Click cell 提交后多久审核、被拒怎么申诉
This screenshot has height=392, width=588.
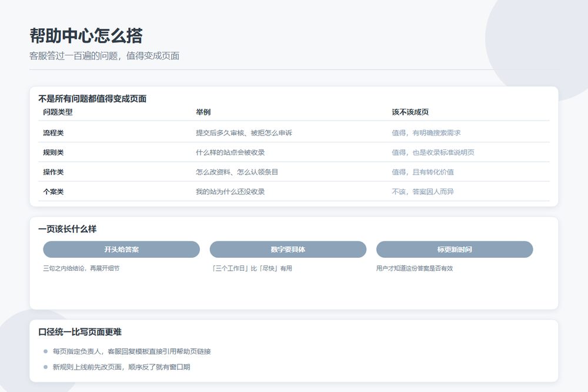pos(244,133)
